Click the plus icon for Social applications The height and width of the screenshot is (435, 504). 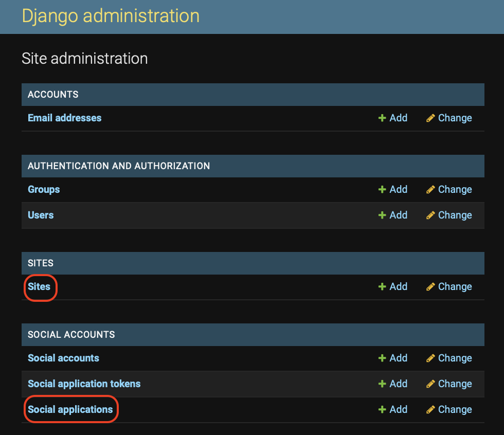[x=382, y=409]
